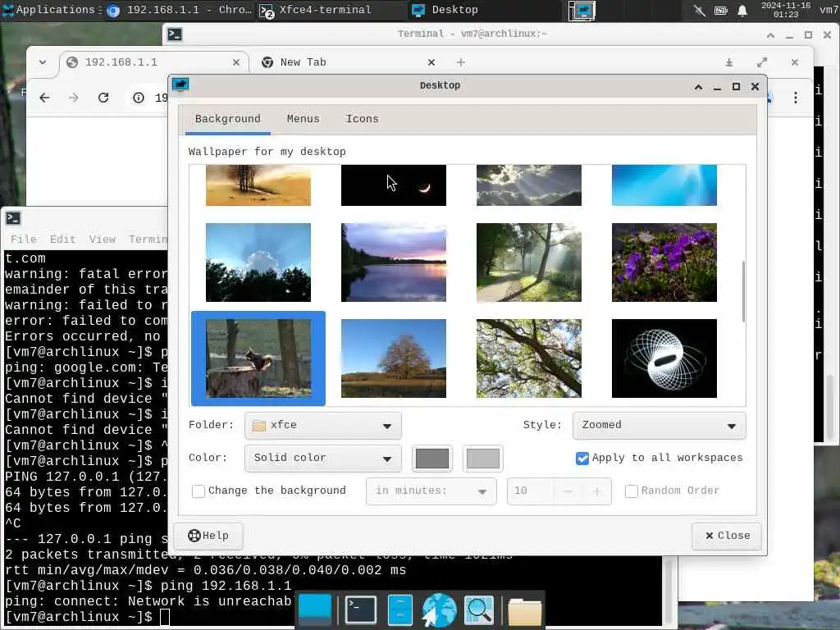
Task: Click the minutes value field showing 10
Action: pos(532,491)
